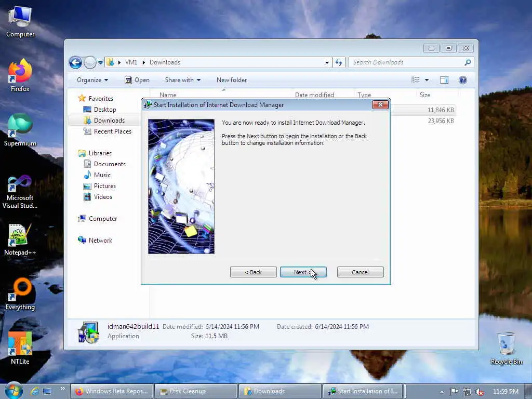
Task: Sort files by Size column header
Action: (x=425, y=95)
